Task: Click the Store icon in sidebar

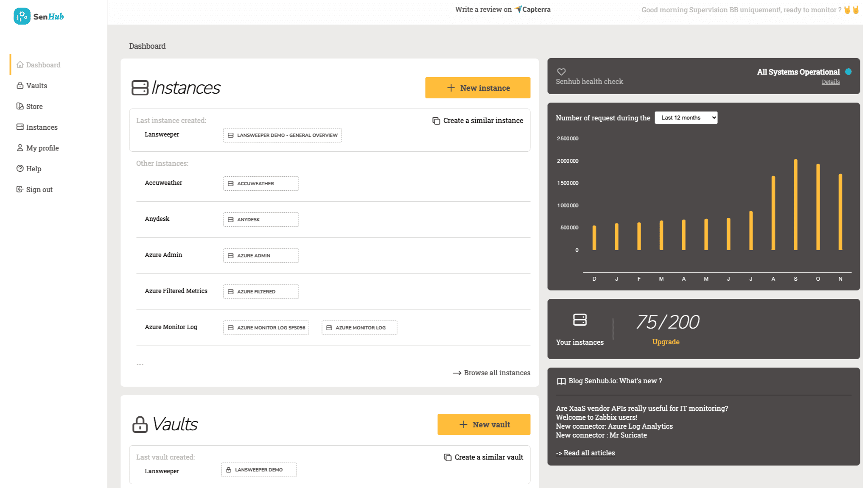Action: click(20, 106)
